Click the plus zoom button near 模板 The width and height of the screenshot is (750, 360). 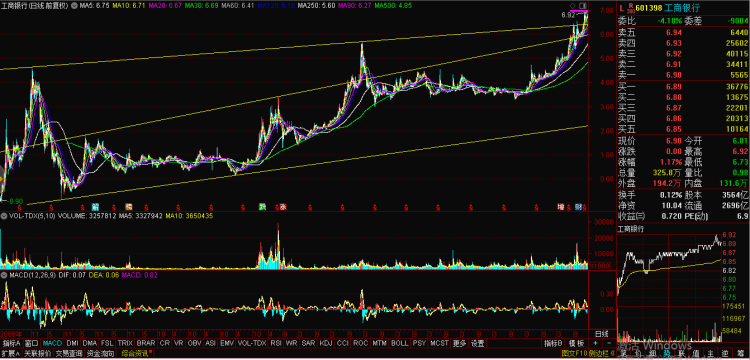pyautogui.click(x=595, y=343)
